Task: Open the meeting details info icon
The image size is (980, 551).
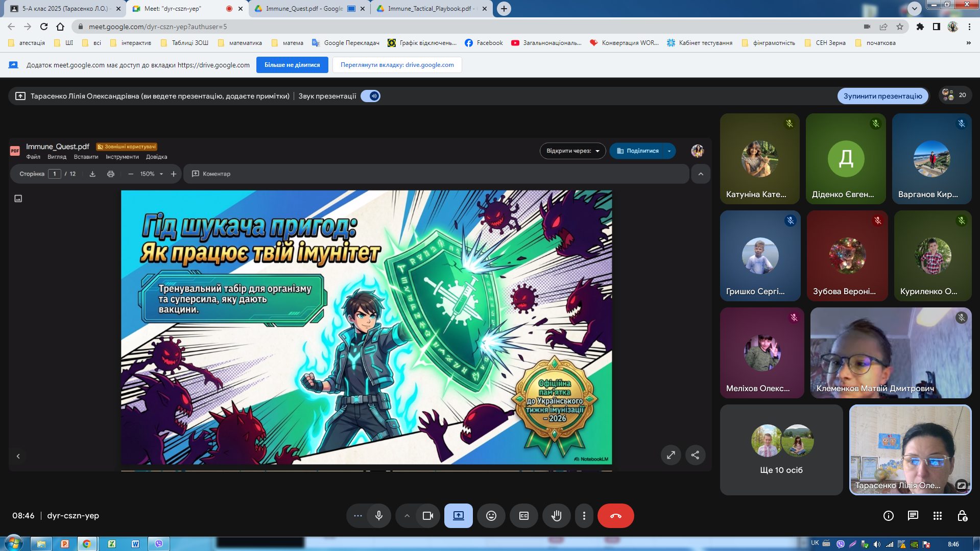Action: click(x=888, y=516)
